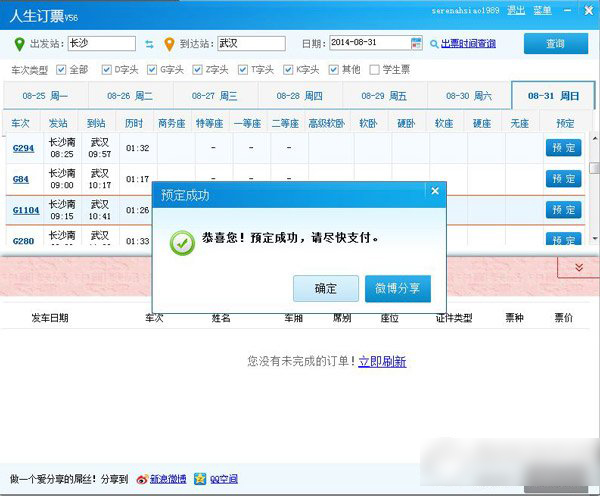Select the 08-27 周三 date tab
600x496 pixels.
click(x=215, y=96)
